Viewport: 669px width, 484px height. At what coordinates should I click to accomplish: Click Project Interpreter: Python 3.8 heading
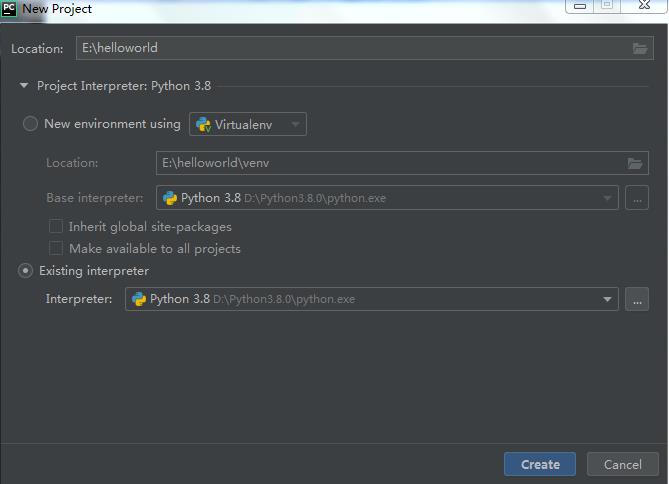(124, 86)
